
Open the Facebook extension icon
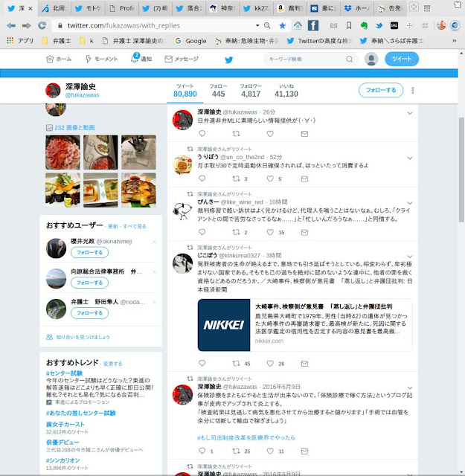click(x=312, y=25)
